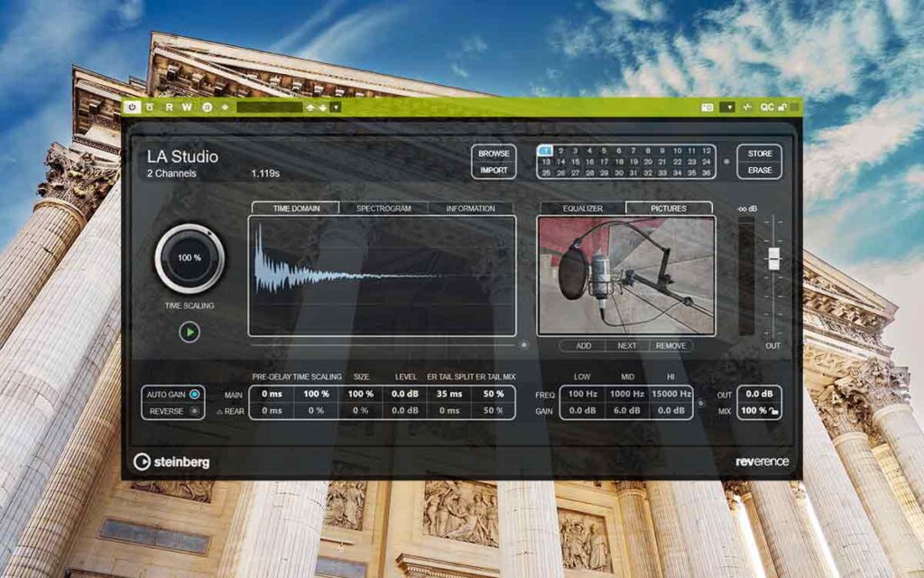Toggle the EQ activate dot beside frequency fields
Screen dimensions: 924x578
point(700,404)
